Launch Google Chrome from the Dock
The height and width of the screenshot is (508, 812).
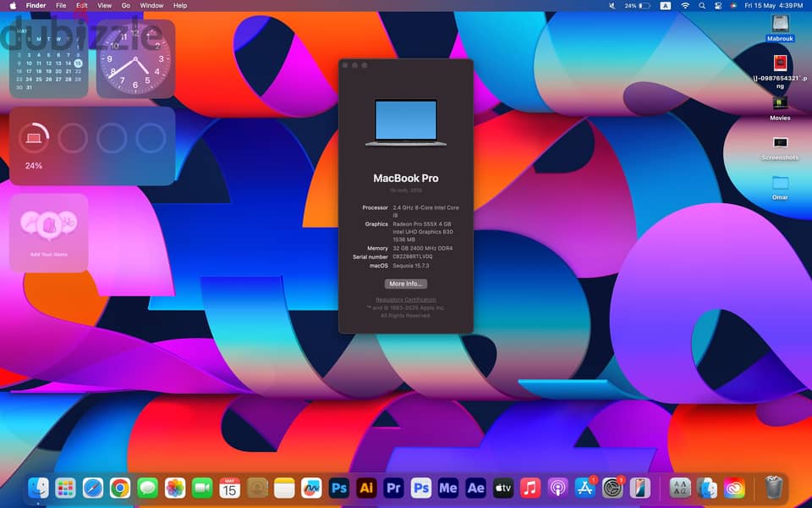tap(120, 488)
